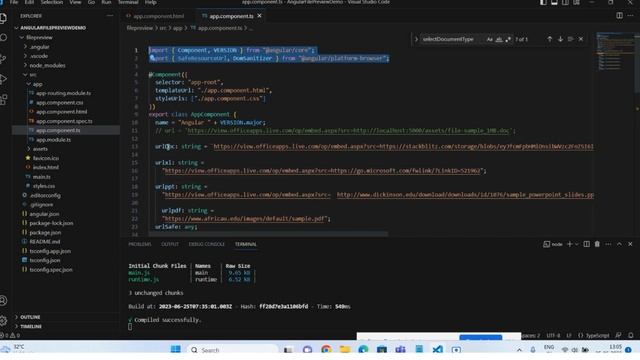Open app.component.css file

tap(60, 102)
